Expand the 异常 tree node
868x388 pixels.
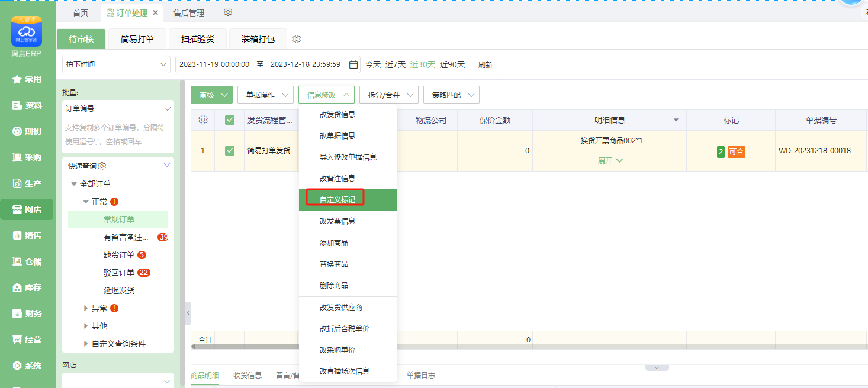point(86,308)
